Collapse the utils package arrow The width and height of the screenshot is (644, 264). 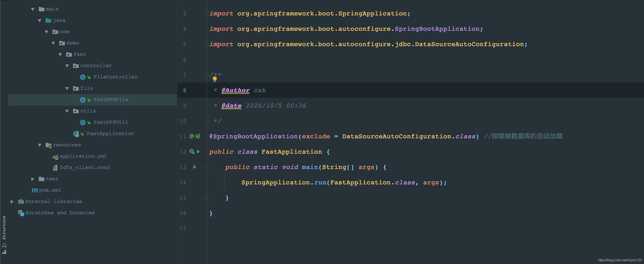67,111
